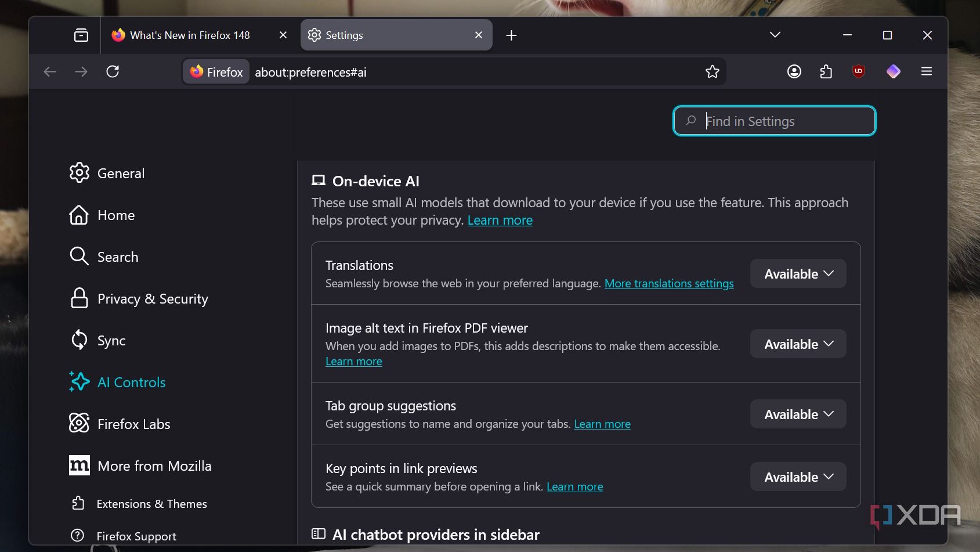Expand the list-all-tabs chevron
Screen dimensions: 980x552
click(775, 35)
